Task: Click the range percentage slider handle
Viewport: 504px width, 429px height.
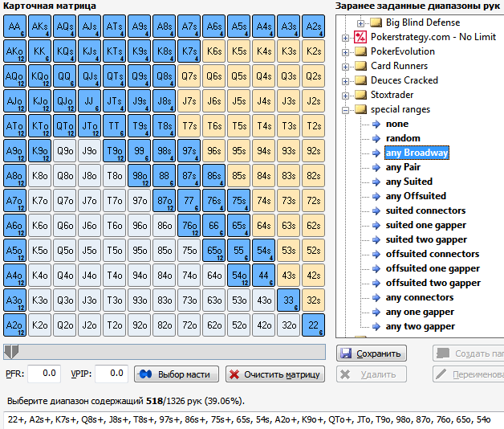Action: pos(11,352)
